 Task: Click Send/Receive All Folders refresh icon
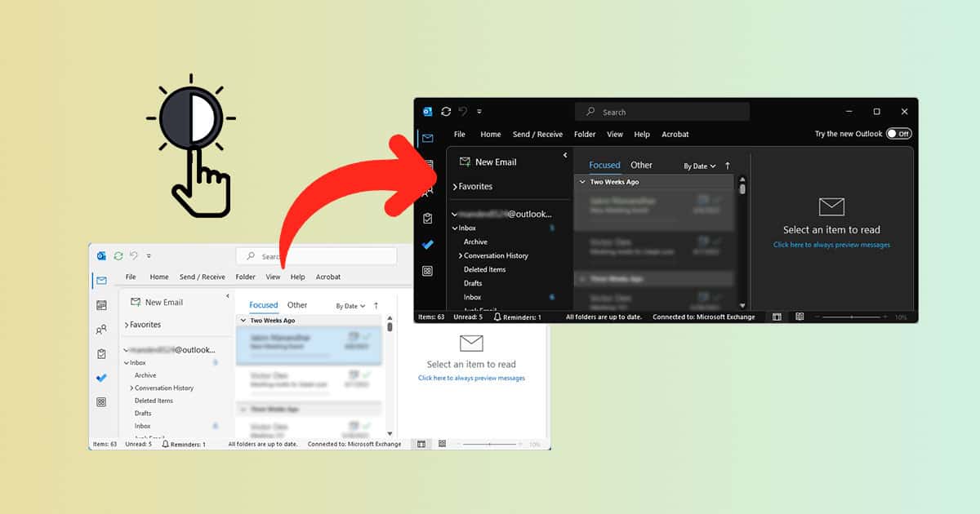pos(444,111)
